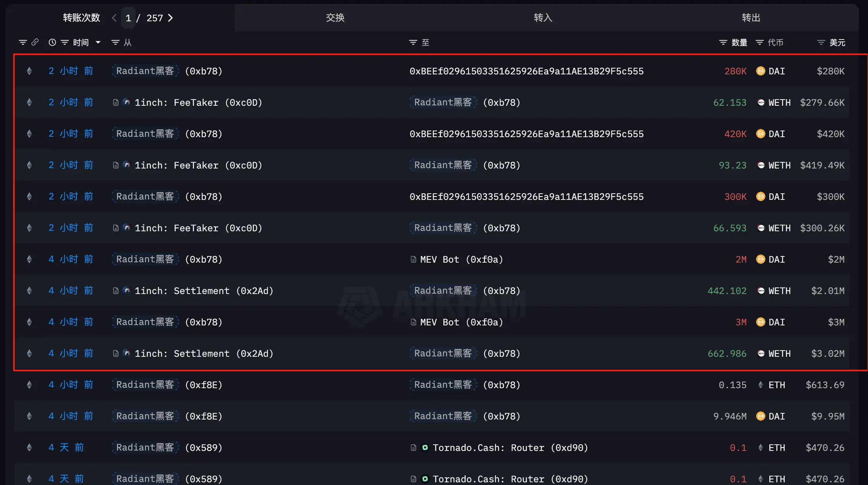
Task: Switch to the 交换 tab
Action: coord(335,18)
